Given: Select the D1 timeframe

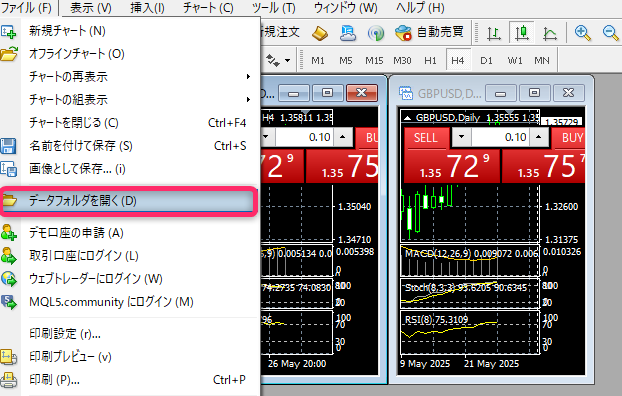Looking at the screenshot, I should click(x=486, y=61).
